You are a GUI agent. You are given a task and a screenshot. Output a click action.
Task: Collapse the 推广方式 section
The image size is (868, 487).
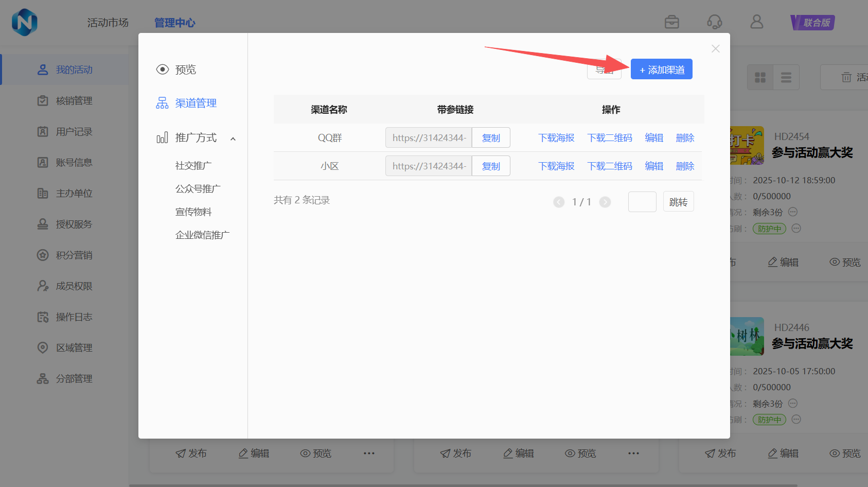click(x=233, y=138)
